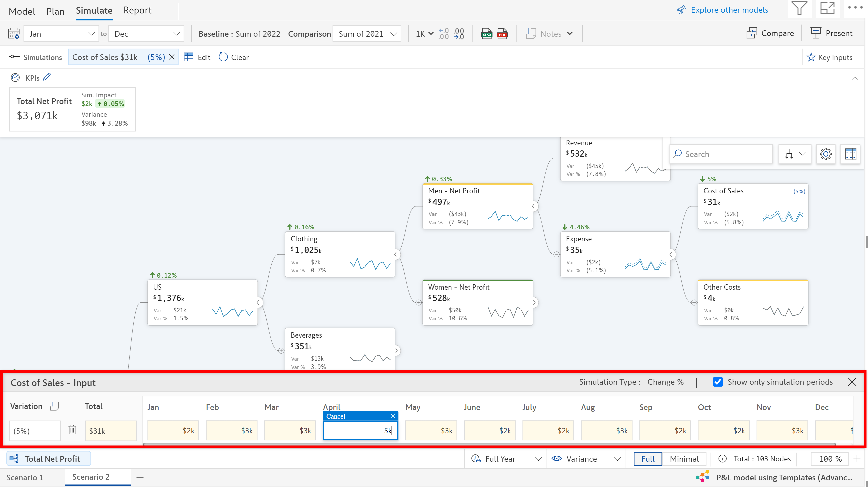This screenshot has width=868, height=487.
Task: Switch to Minimal view mode
Action: 684,459
